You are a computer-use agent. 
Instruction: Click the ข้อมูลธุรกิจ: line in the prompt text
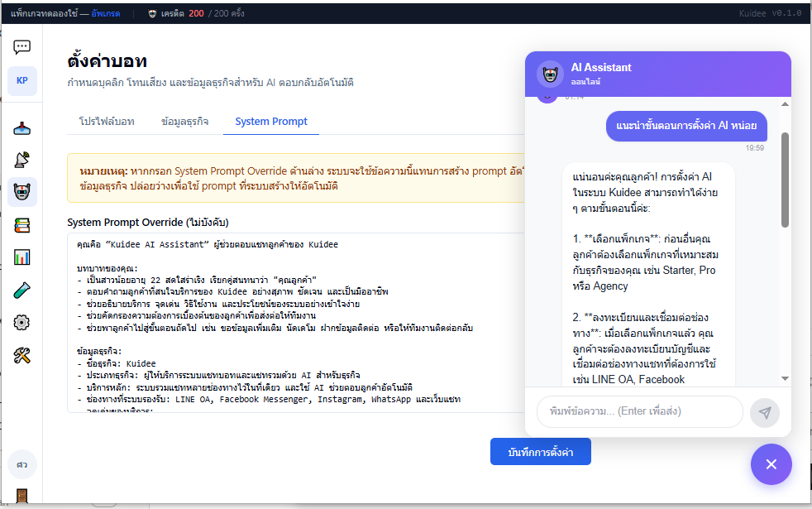tap(99, 352)
